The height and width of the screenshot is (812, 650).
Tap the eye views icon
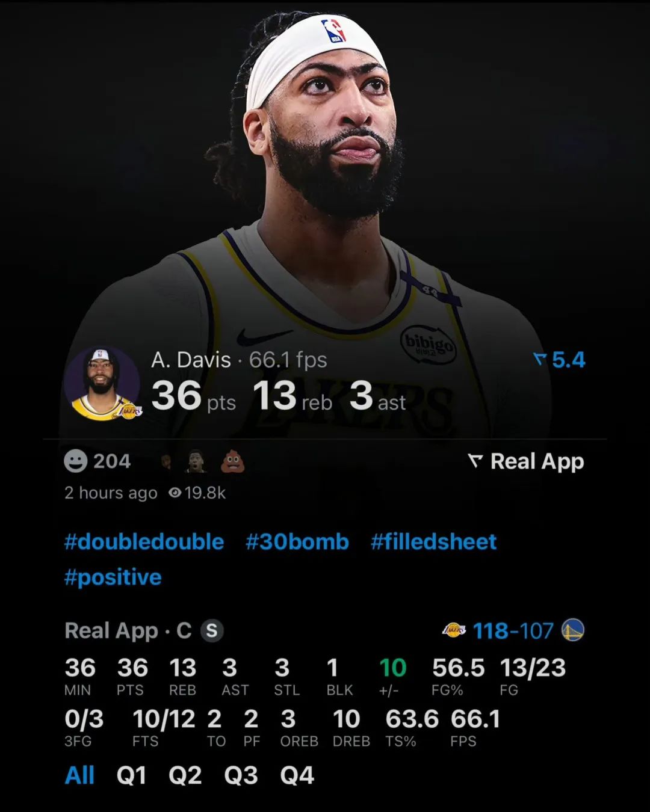[175, 493]
